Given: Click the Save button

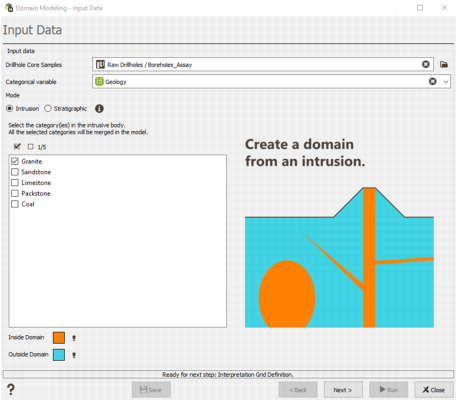Looking at the screenshot, I should [151, 390].
